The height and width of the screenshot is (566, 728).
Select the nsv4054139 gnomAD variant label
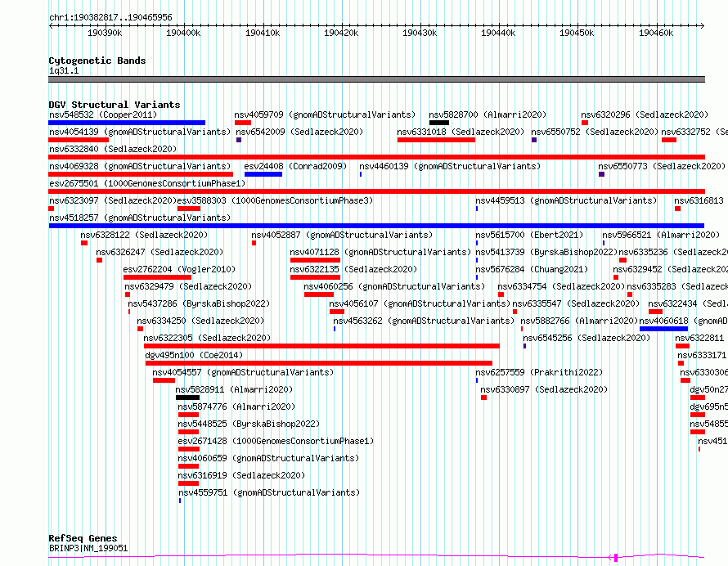tap(140, 132)
